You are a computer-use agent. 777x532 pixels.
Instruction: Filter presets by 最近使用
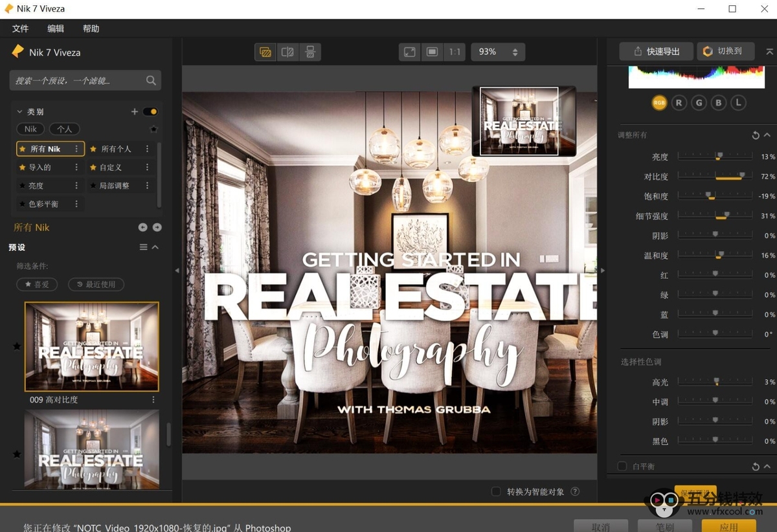tap(96, 284)
